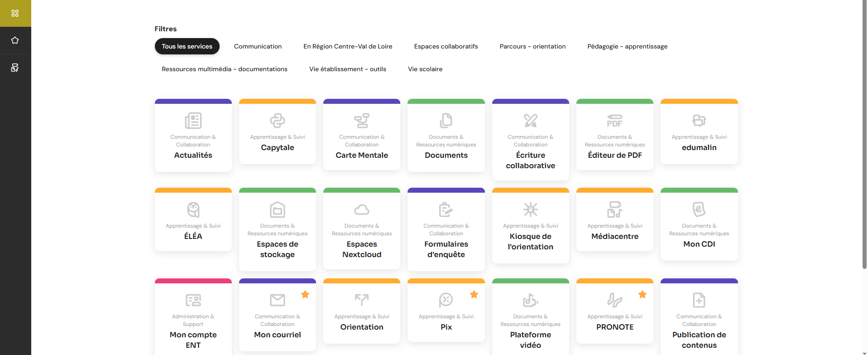Screen dimensions: 868x355
Task: Click the Orientation signpost icon
Action: (x=362, y=300)
